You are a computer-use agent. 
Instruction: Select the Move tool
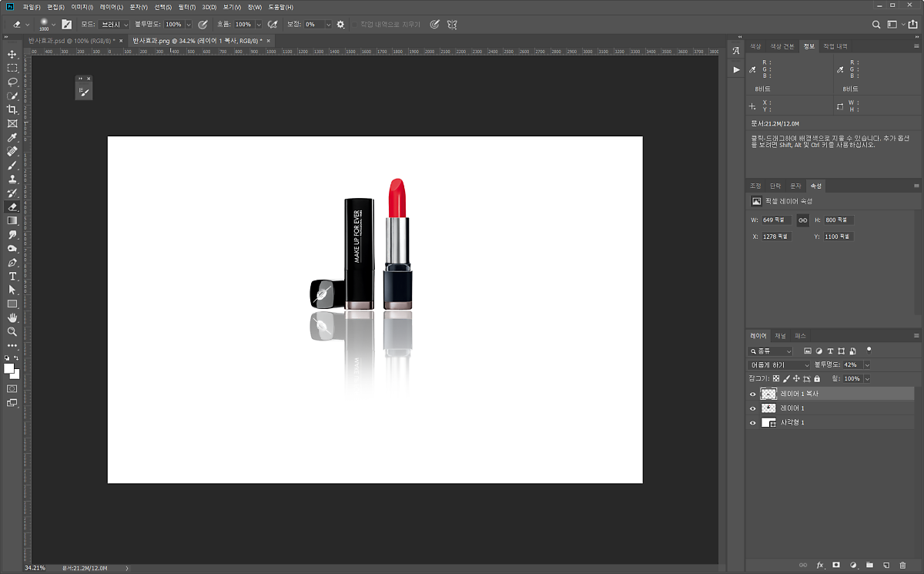coord(12,54)
